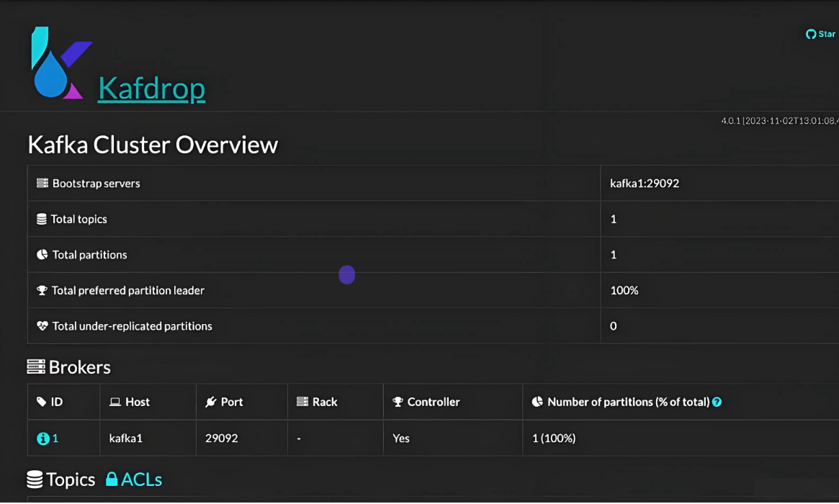The image size is (839, 504).
Task: Open the partitions help question-mark icon
Action: pyautogui.click(x=717, y=402)
